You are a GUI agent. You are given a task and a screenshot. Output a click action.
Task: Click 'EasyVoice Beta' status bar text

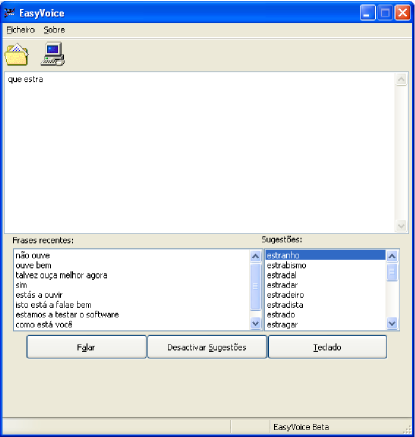301,427
